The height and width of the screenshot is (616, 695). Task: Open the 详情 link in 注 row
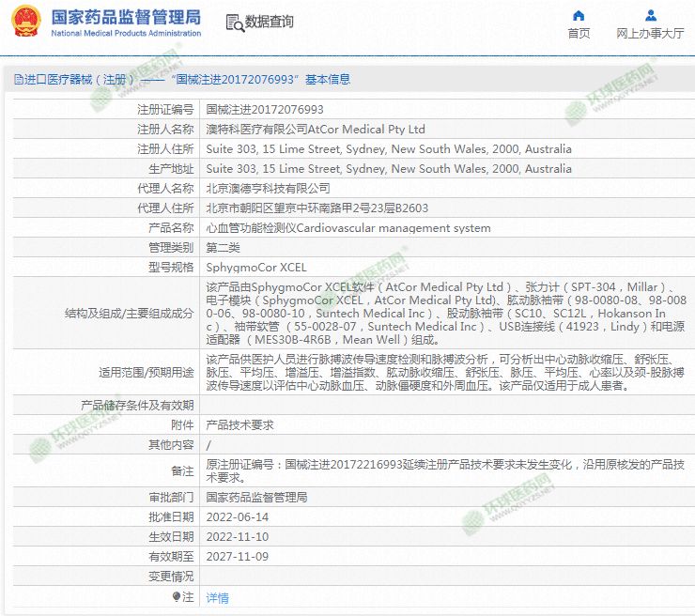coord(217,597)
